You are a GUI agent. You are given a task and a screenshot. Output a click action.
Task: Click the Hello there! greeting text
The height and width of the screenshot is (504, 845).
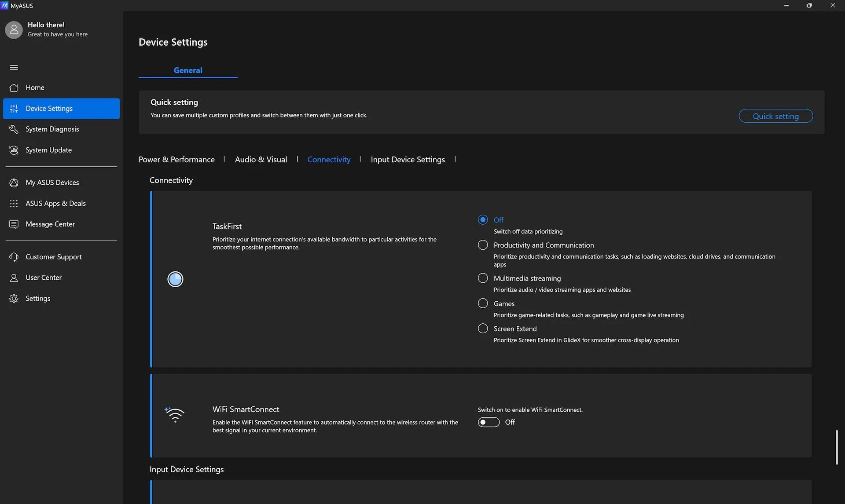tap(46, 25)
